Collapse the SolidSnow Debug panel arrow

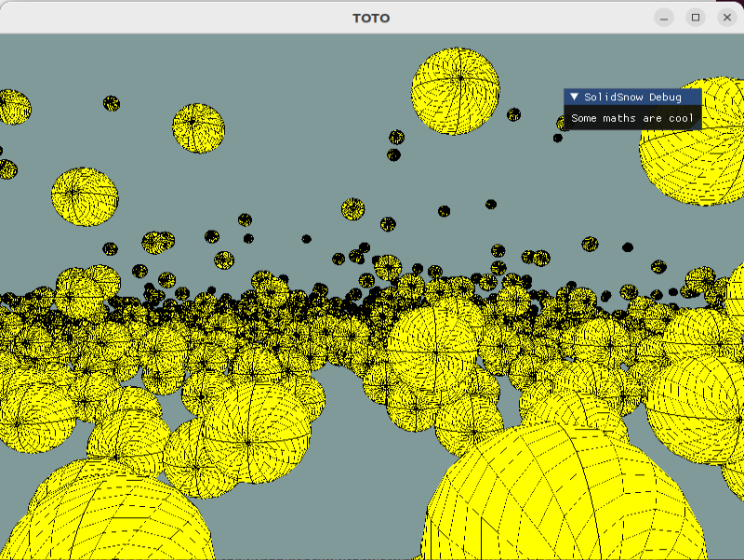574,97
